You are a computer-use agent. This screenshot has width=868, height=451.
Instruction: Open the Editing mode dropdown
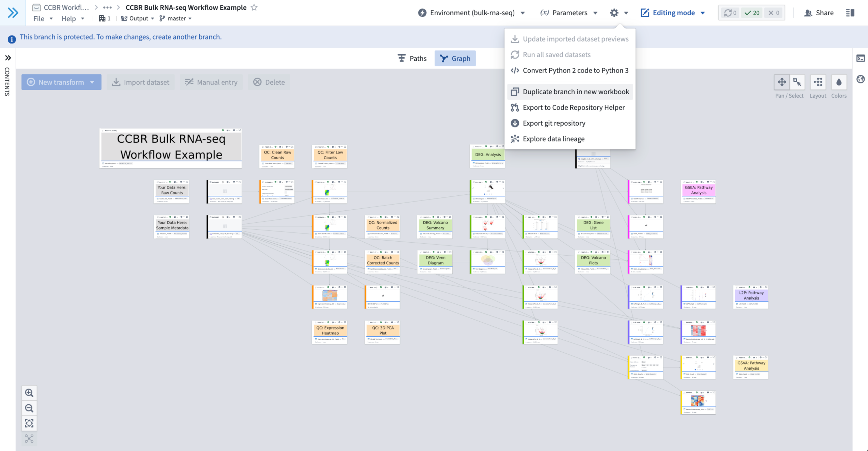(x=673, y=13)
